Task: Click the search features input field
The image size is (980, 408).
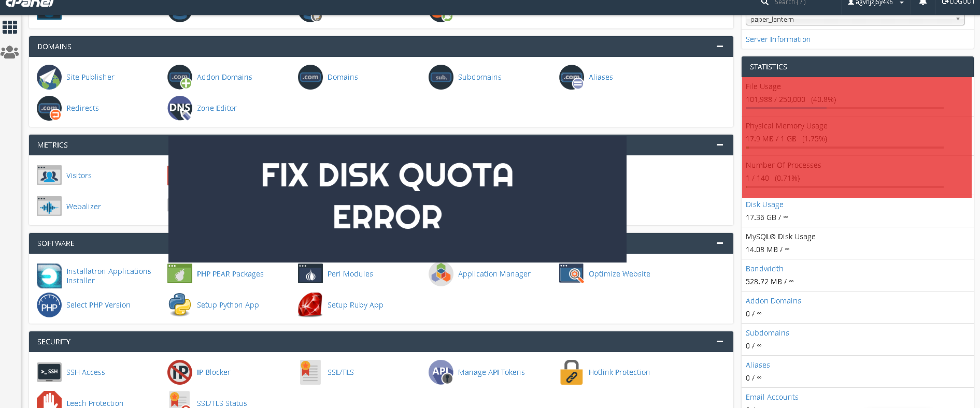Action: (x=803, y=3)
